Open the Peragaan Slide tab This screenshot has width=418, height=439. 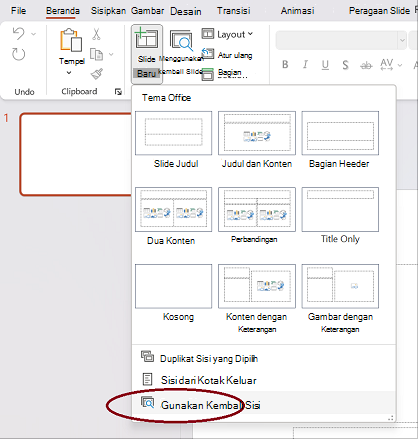[379, 11]
